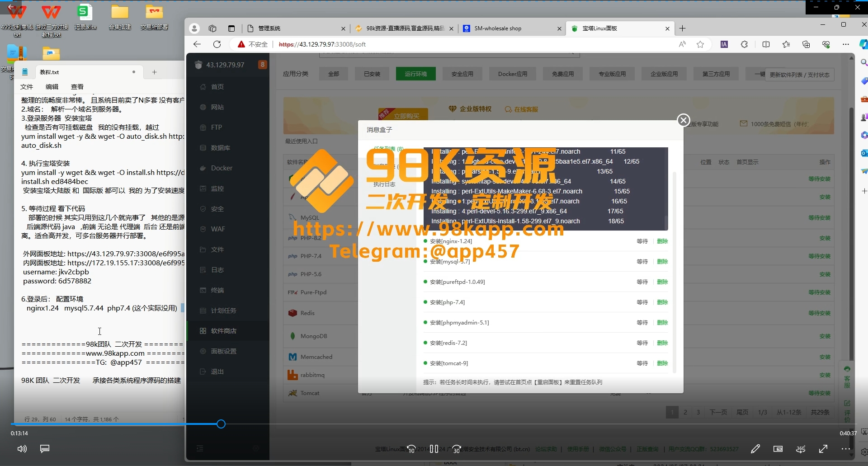Close the 消息盒子 dialog with the X
Image resolution: width=868 pixels, height=466 pixels.
tap(684, 120)
